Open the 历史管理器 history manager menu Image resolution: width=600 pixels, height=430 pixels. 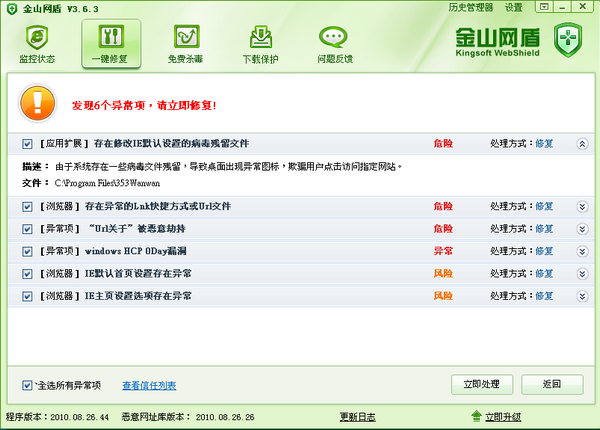click(x=471, y=7)
